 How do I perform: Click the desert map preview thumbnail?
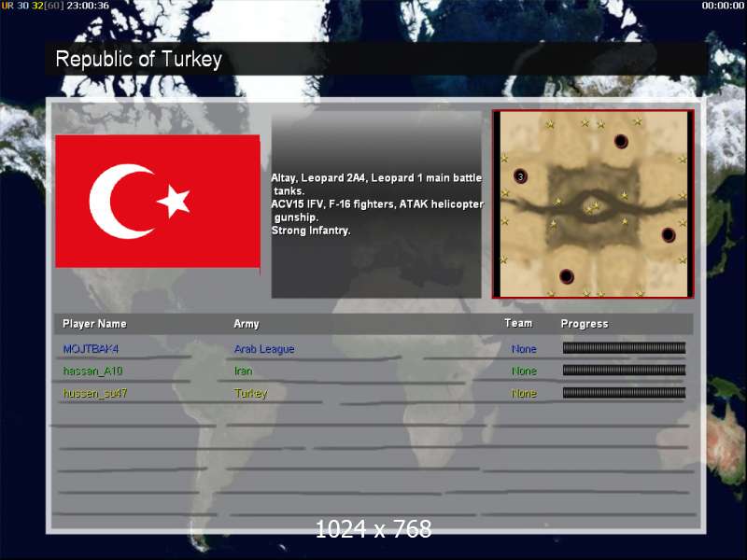(x=593, y=203)
